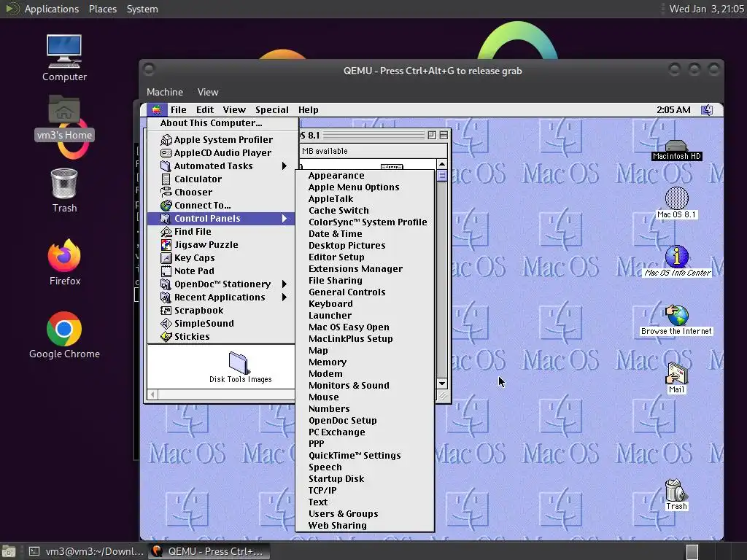Expand Control Panels submenu arrow
747x560 pixels.
pyautogui.click(x=285, y=219)
